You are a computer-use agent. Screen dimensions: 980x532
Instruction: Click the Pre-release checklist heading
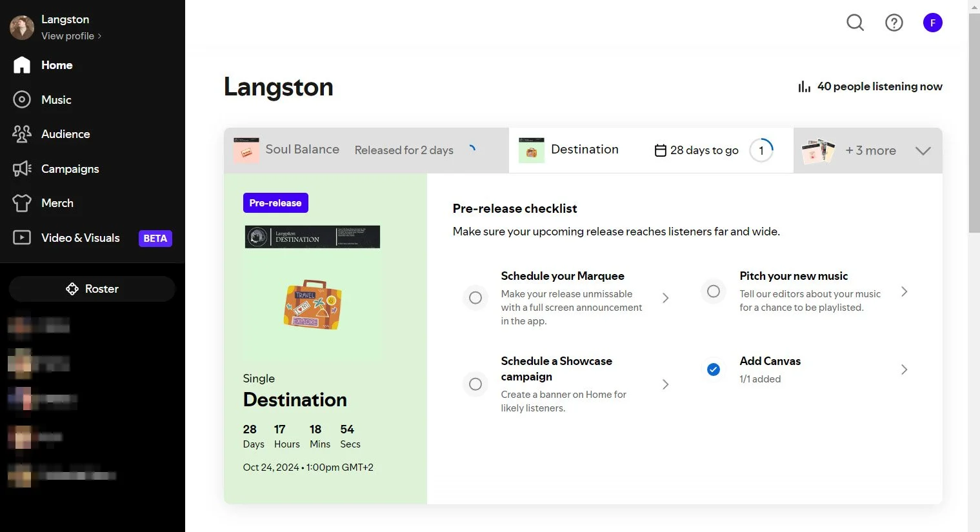tap(515, 208)
